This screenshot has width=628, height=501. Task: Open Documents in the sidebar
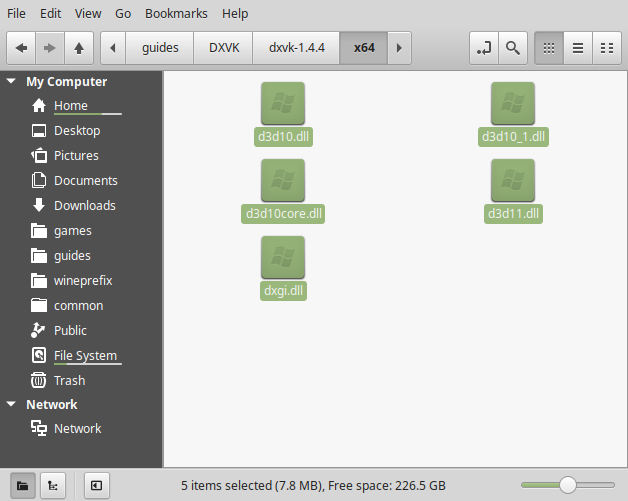pyautogui.click(x=80, y=181)
